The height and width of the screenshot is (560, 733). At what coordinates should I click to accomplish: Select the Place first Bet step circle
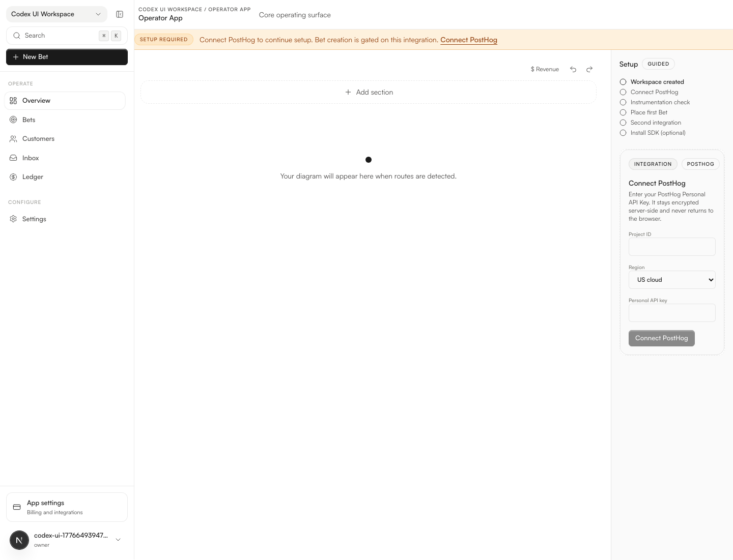(623, 112)
